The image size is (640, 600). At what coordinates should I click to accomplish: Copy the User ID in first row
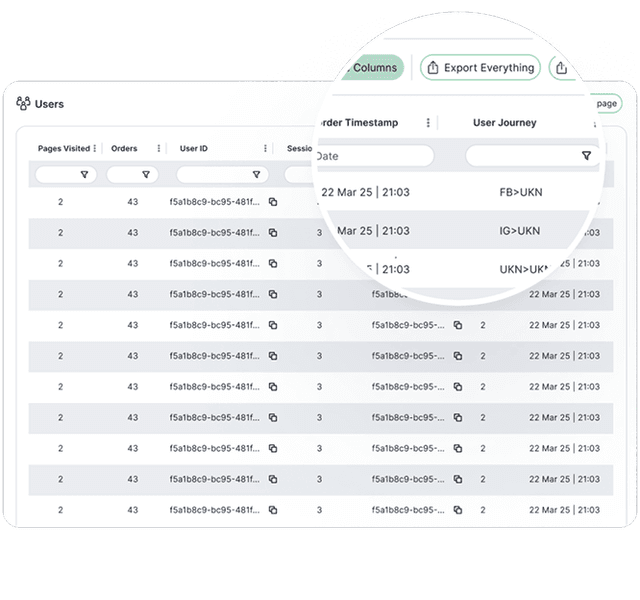pos(273,202)
